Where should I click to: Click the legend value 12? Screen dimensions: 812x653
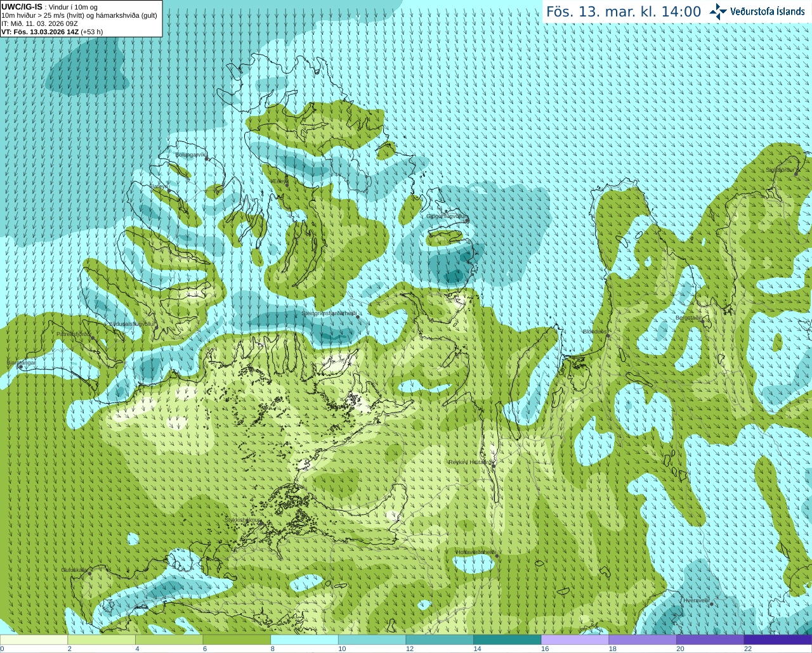(x=410, y=649)
